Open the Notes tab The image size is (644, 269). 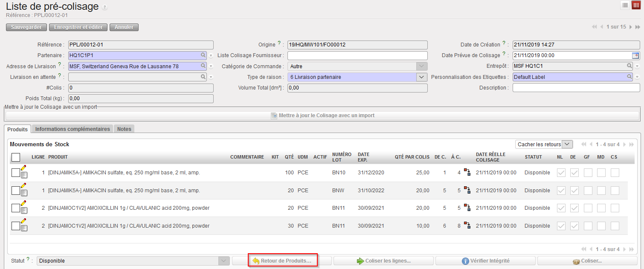tap(124, 129)
